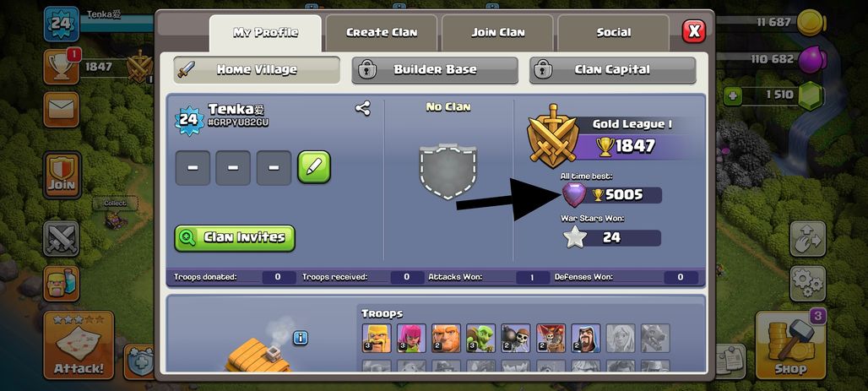Select the Home Village view
This screenshot has width=868, height=391.
[x=257, y=70]
